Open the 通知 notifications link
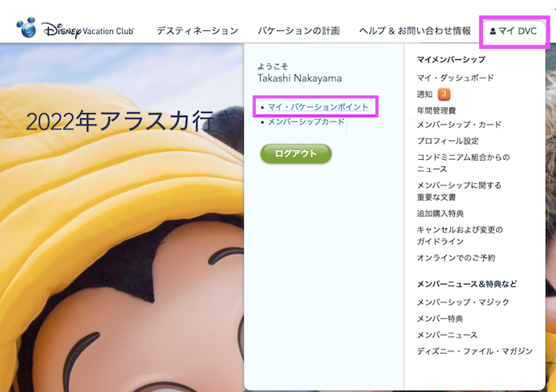This screenshot has height=392, width=556. (425, 94)
